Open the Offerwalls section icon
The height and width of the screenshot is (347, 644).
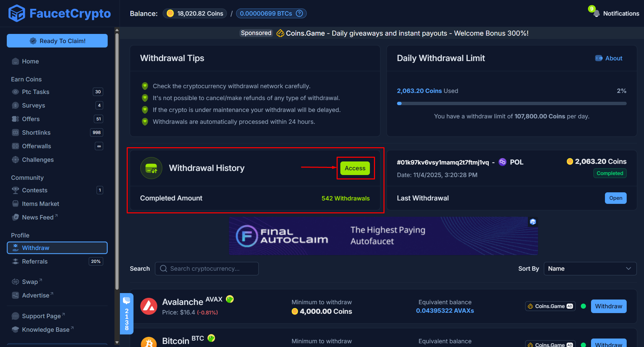pyautogui.click(x=15, y=146)
